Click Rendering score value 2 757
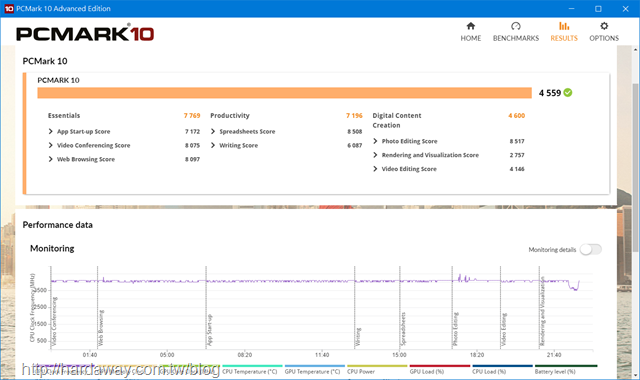640x380 pixels. [x=517, y=155]
